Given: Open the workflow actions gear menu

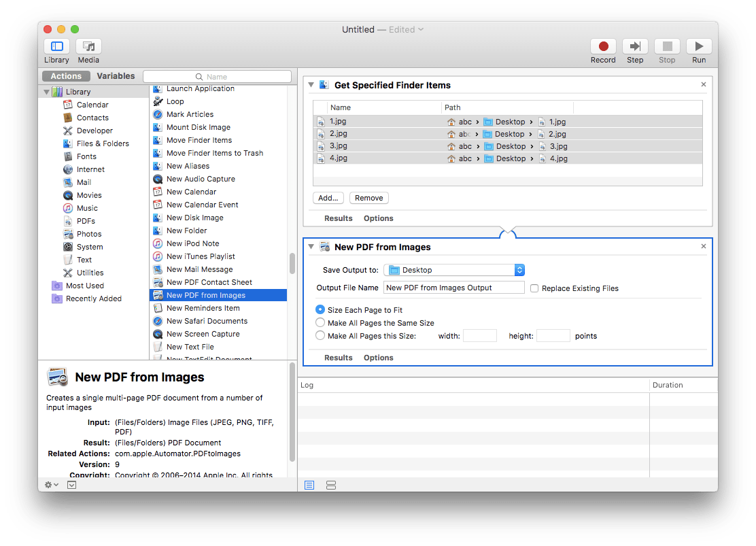Looking at the screenshot, I should tap(48, 485).
